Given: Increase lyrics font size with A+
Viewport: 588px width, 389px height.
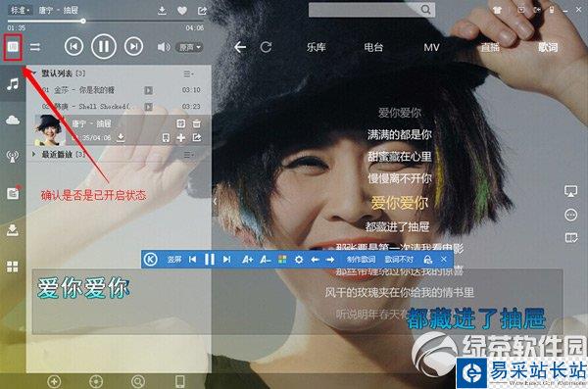Looking at the screenshot, I should [x=247, y=260].
